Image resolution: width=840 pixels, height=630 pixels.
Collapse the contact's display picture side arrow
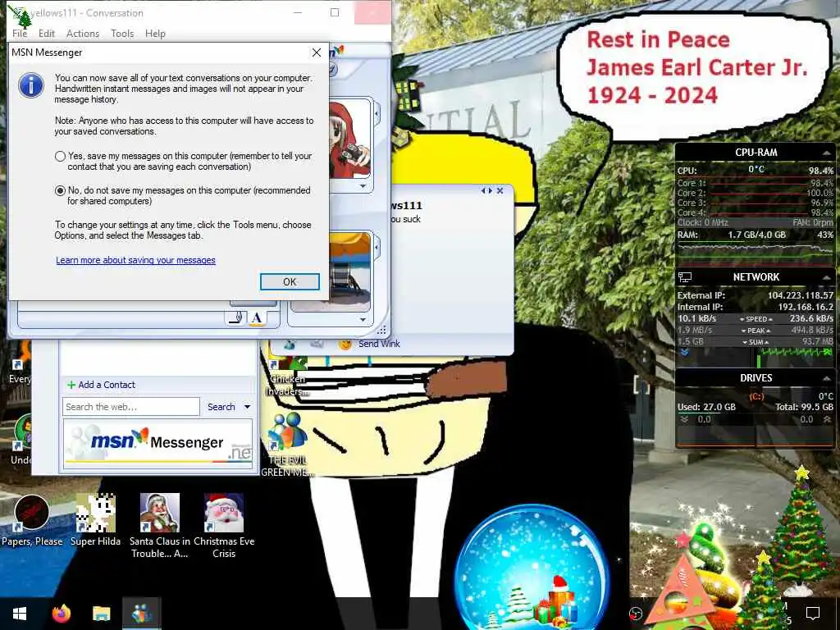click(x=377, y=114)
